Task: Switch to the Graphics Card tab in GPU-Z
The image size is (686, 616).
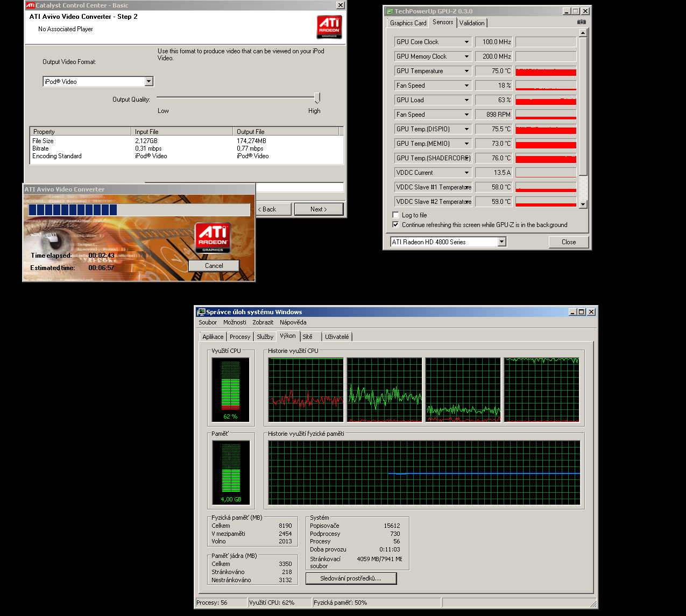Action: tap(408, 23)
